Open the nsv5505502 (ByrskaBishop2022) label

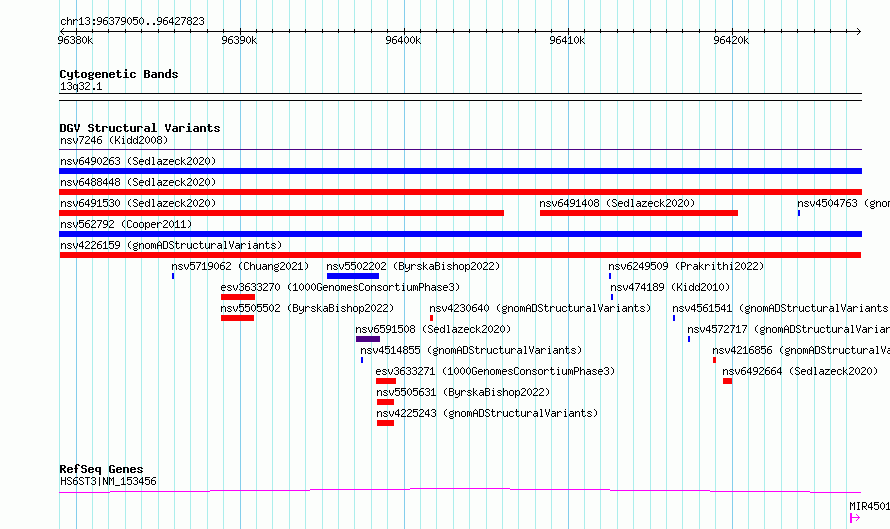click(x=307, y=308)
